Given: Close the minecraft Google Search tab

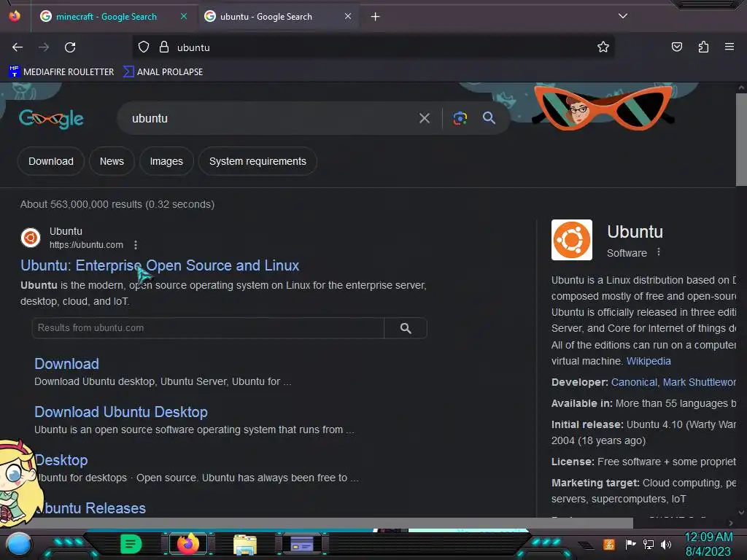Looking at the screenshot, I should point(183,16).
